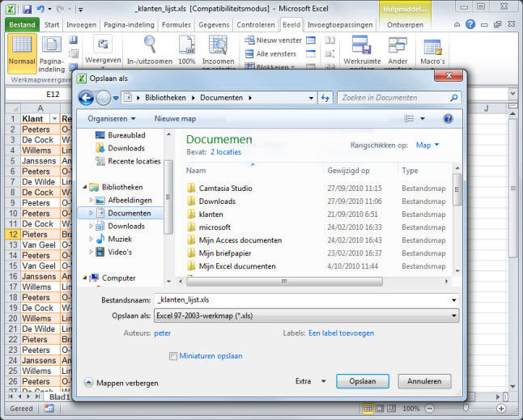Switch to the Invoegen tab

click(x=82, y=24)
